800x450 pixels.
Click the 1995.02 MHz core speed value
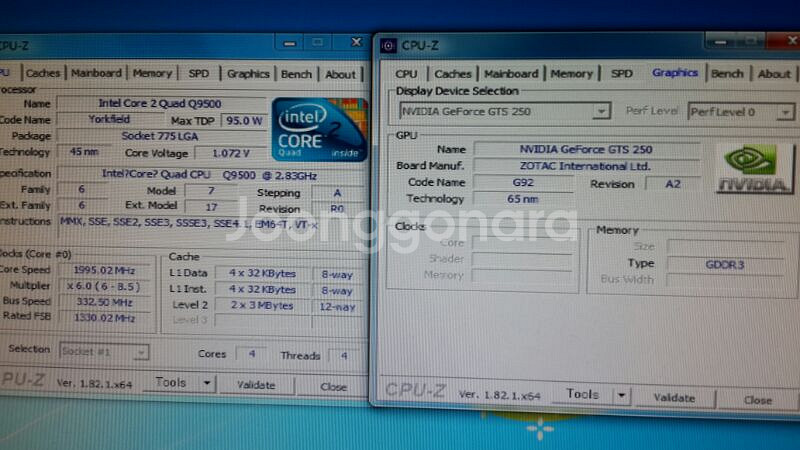point(105,270)
